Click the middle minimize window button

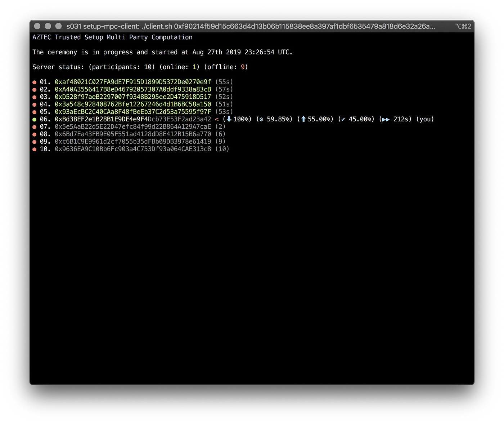click(x=48, y=26)
